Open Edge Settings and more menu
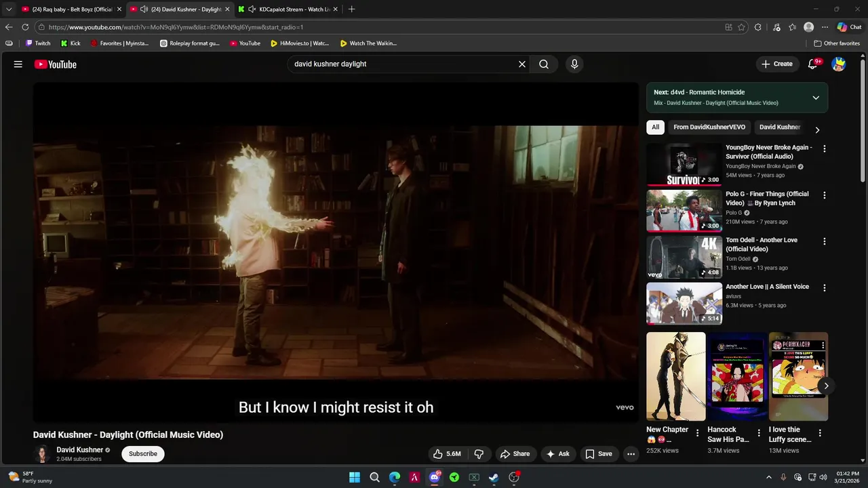Image resolution: width=868 pixels, height=488 pixels. [x=825, y=27]
